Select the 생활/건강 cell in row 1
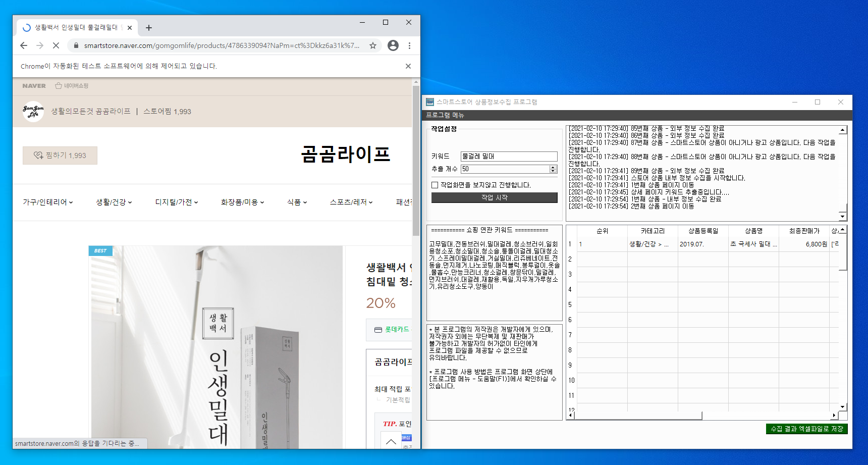Viewport: 868px width, 465px height. tap(653, 244)
